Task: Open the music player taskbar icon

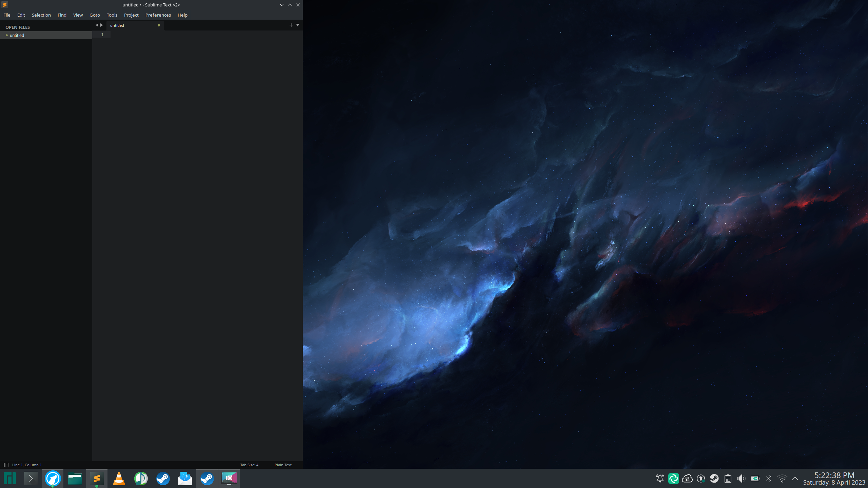Action: click(x=141, y=479)
